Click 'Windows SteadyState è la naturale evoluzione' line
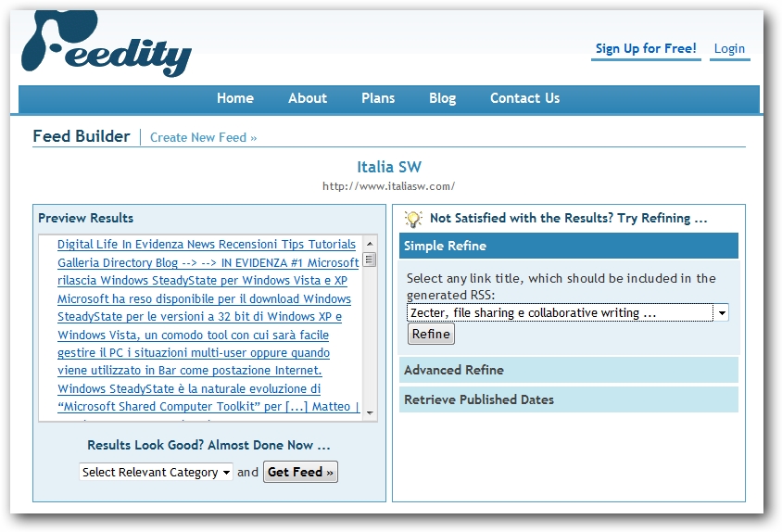 (189, 388)
